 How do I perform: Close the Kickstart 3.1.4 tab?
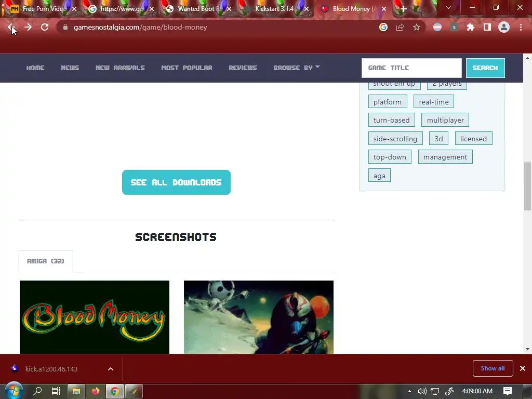[x=307, y=9]
